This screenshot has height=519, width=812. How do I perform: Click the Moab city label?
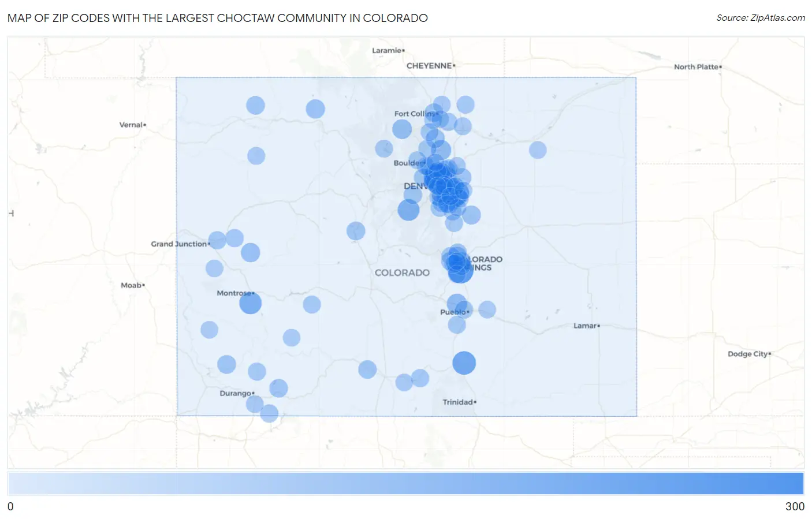132,285
